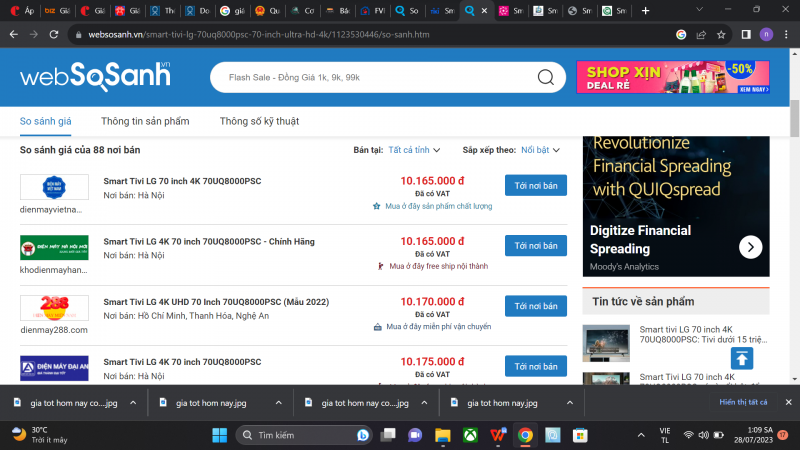This screenshot has height=450, width=800.
Task: Open the Windows Start menu
Action: 219,435
